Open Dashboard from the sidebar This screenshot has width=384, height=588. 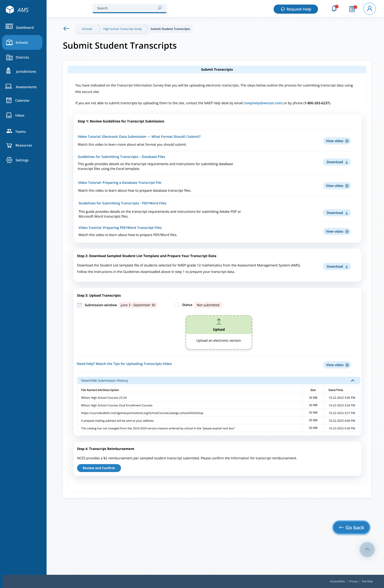pyautogui.click(x=20, y=27)
